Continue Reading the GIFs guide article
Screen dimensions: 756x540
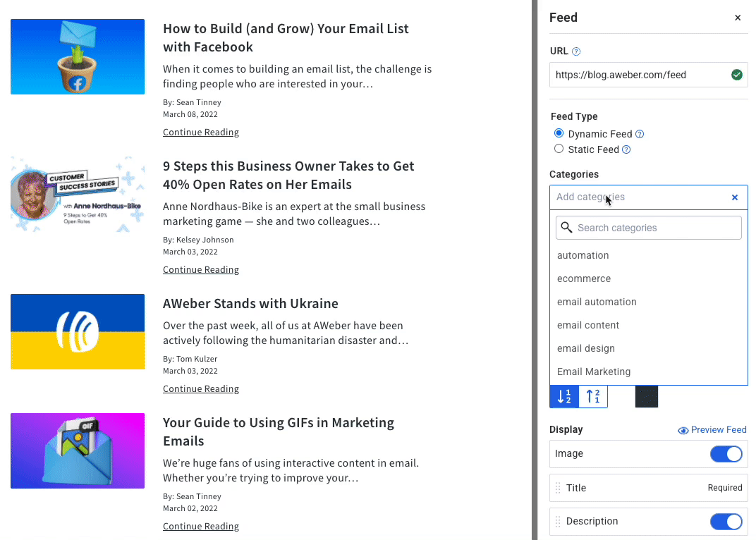[200, 526]
